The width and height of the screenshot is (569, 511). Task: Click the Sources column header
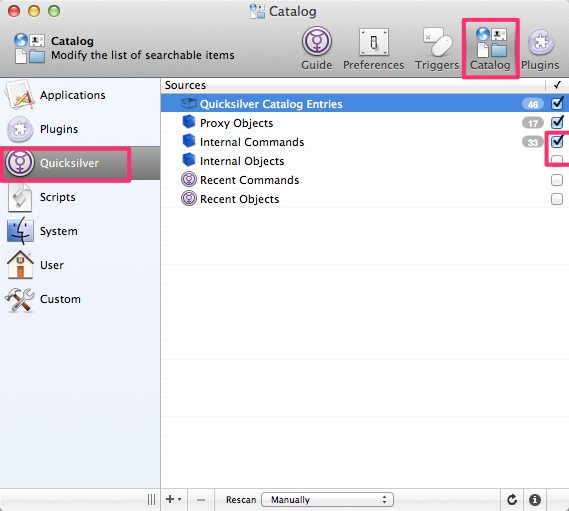tap(353, 85)
